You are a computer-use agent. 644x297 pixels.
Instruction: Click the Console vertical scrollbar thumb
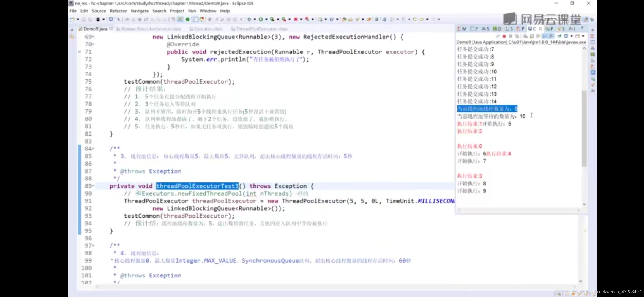(584, 128)
